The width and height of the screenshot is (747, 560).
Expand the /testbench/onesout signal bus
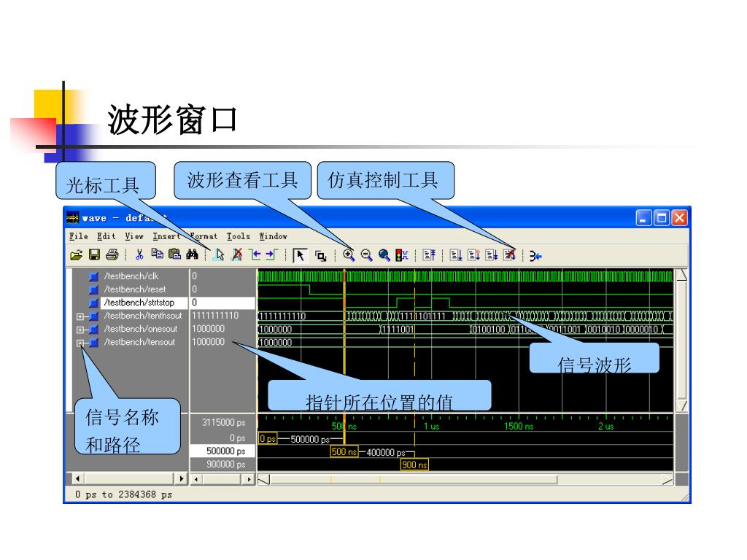pyautogui.click(x=80, y=330)
